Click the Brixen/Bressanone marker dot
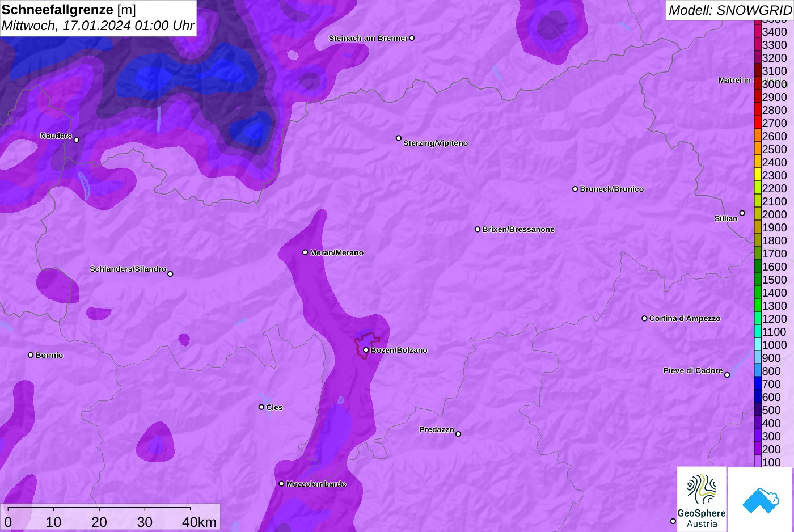This screenshot has width=794, height=532. (478, 229)
